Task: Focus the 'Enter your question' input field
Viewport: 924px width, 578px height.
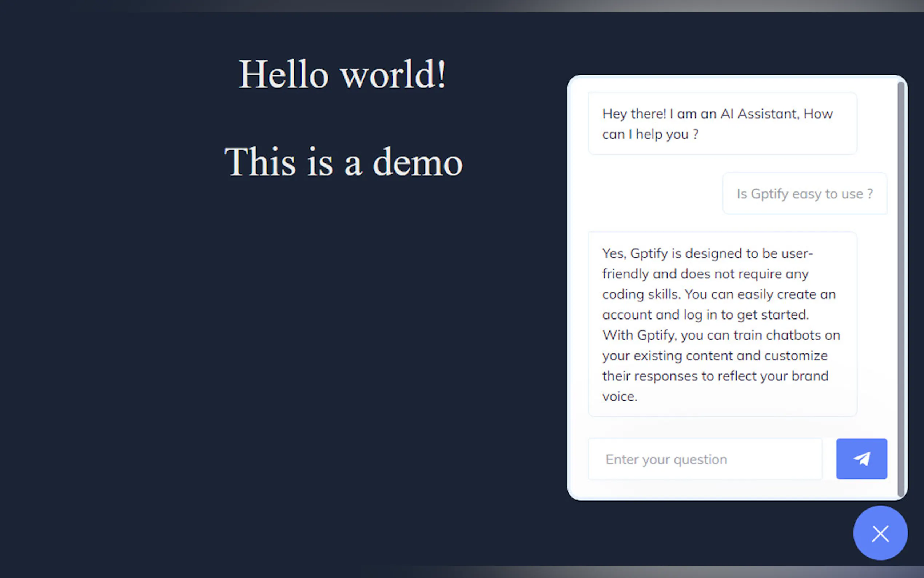Action: [x=705, y=459]
